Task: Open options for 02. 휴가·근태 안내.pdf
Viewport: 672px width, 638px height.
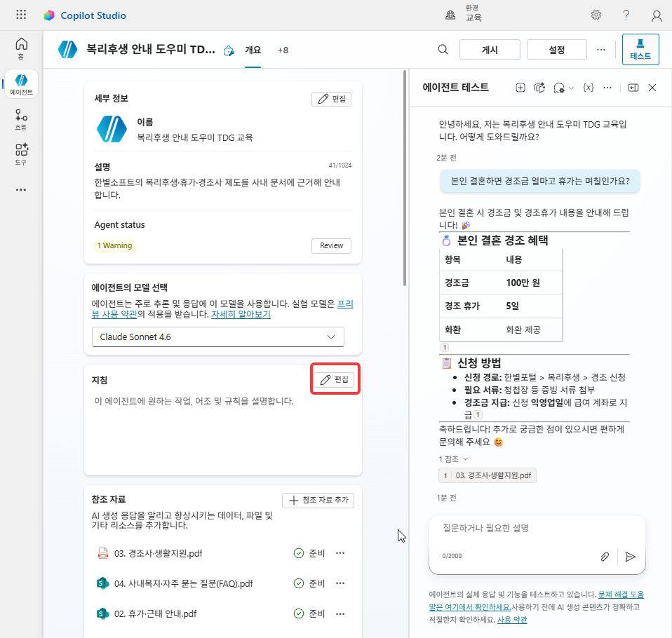Action: pos(340,613)
